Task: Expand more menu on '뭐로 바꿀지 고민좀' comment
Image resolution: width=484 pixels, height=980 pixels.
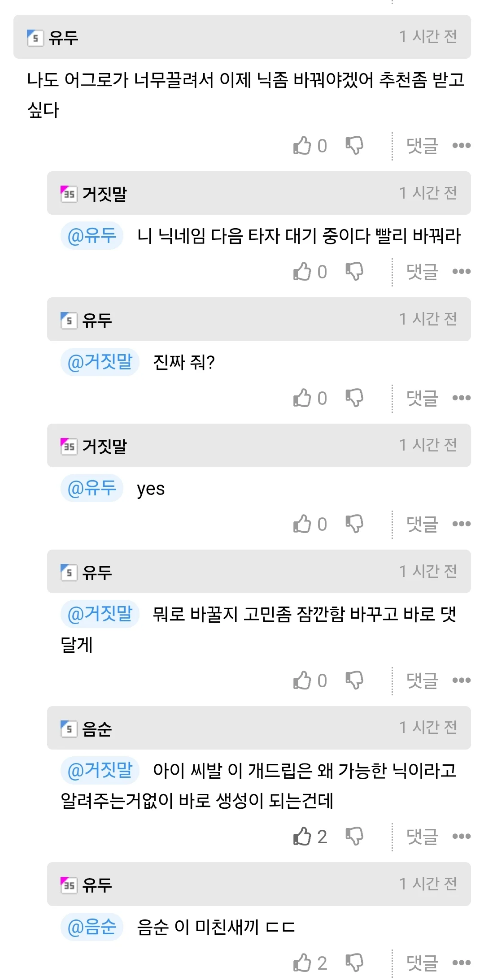Action: pyautogui.click(x=461, y=681)
